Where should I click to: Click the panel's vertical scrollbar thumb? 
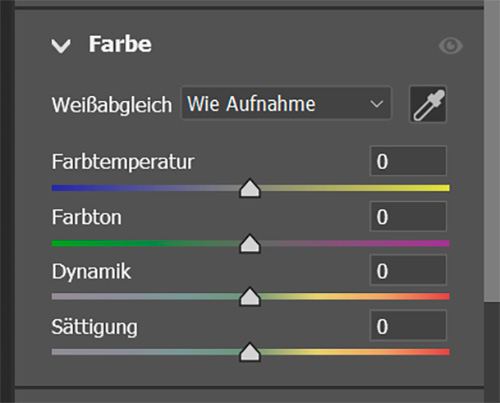(x=492, y=152)
